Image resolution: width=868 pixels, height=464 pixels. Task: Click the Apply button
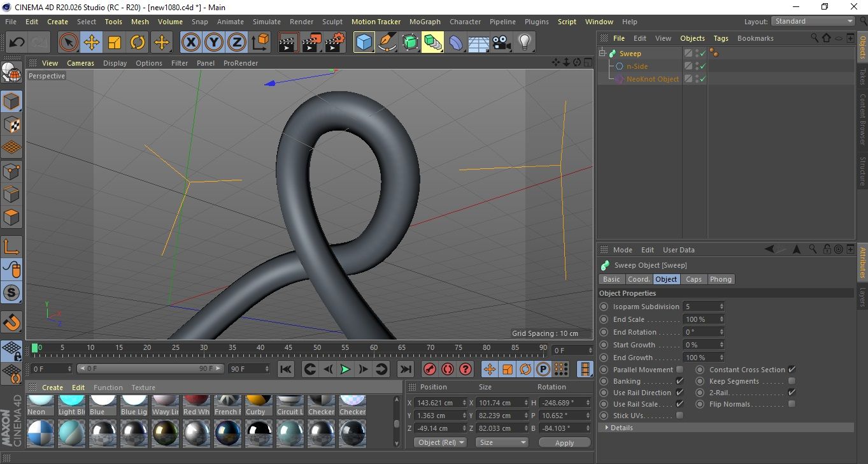click(564, 442)
